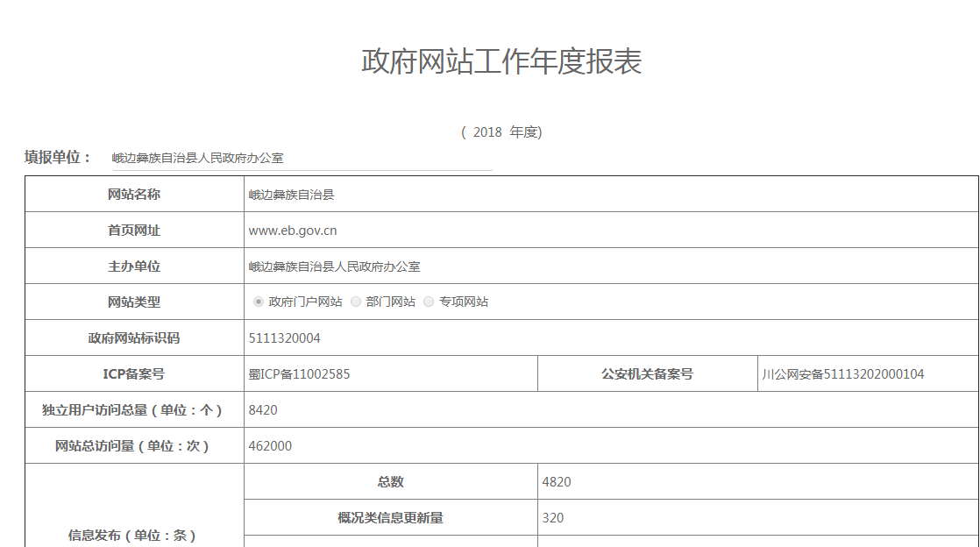980x547 pixels.
Task: Click the 概况类信息更新量 value 320
Action: (553, 518)
